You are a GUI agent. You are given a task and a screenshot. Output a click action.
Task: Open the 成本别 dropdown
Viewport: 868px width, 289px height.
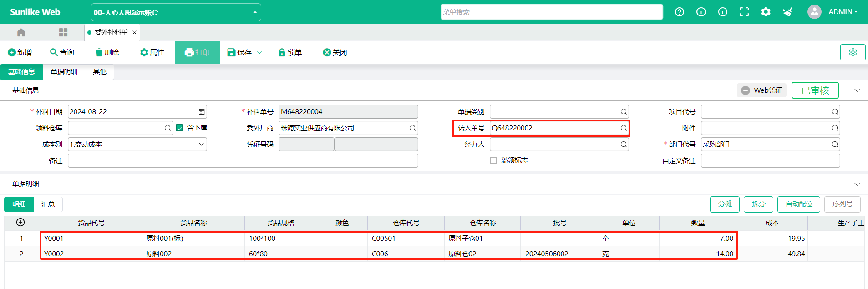pos(137,144)
